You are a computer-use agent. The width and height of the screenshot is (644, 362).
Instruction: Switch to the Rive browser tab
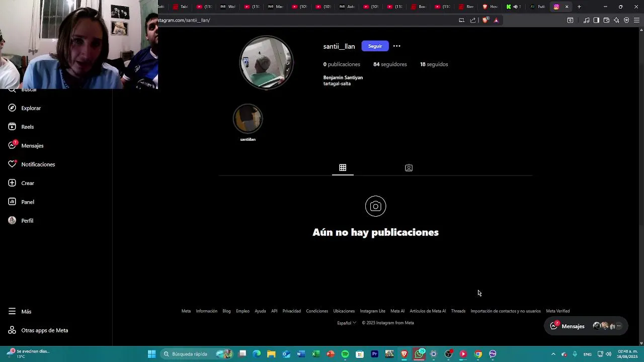(x=467, y=7)
